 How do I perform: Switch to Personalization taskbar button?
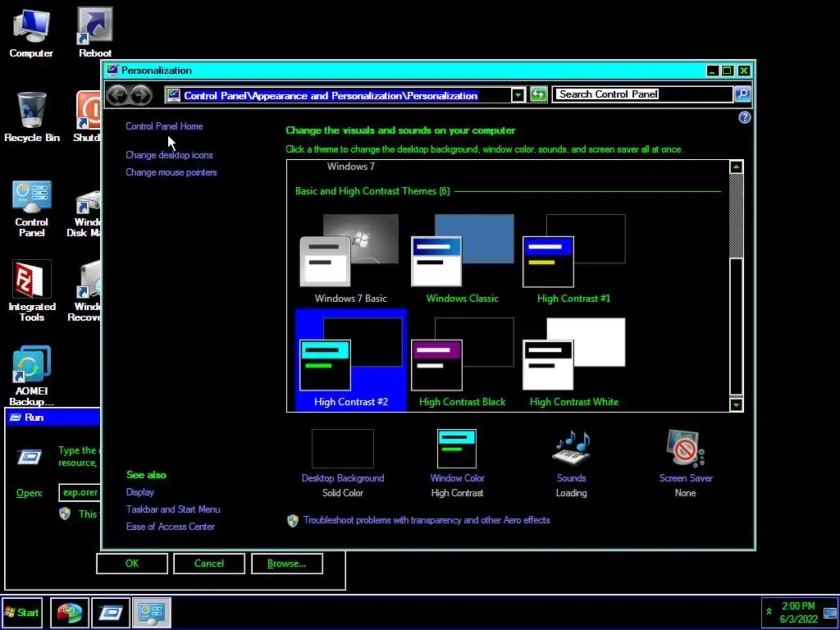click(152, 612)
